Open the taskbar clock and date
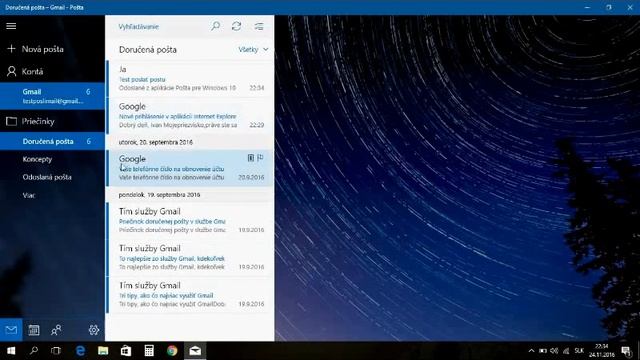This screenshot has height=360, width=640. (602, 351)
